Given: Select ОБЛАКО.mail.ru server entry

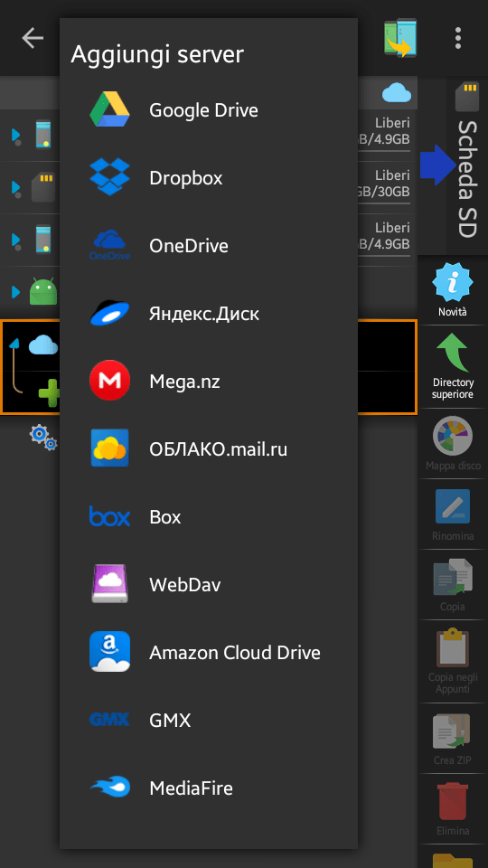Looking at the screenshot, I should pyautogui.click(x=209, y=449).
